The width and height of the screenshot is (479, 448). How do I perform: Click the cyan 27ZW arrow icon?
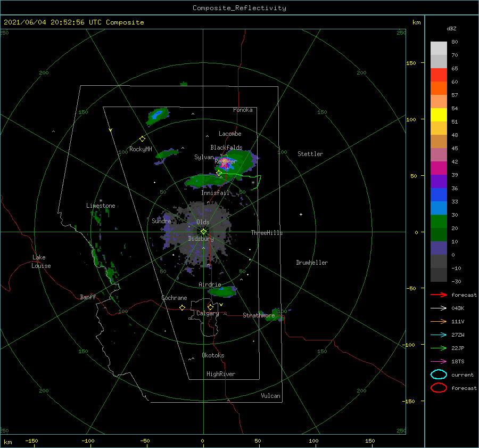tap(439, 335)
